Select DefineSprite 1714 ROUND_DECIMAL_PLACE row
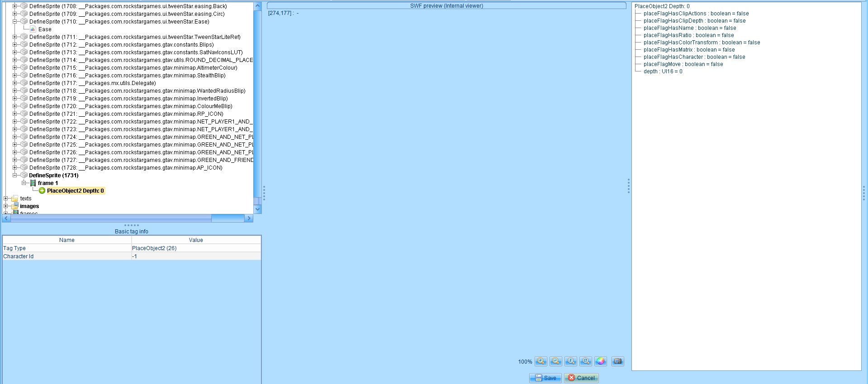 tap(141, 60)
